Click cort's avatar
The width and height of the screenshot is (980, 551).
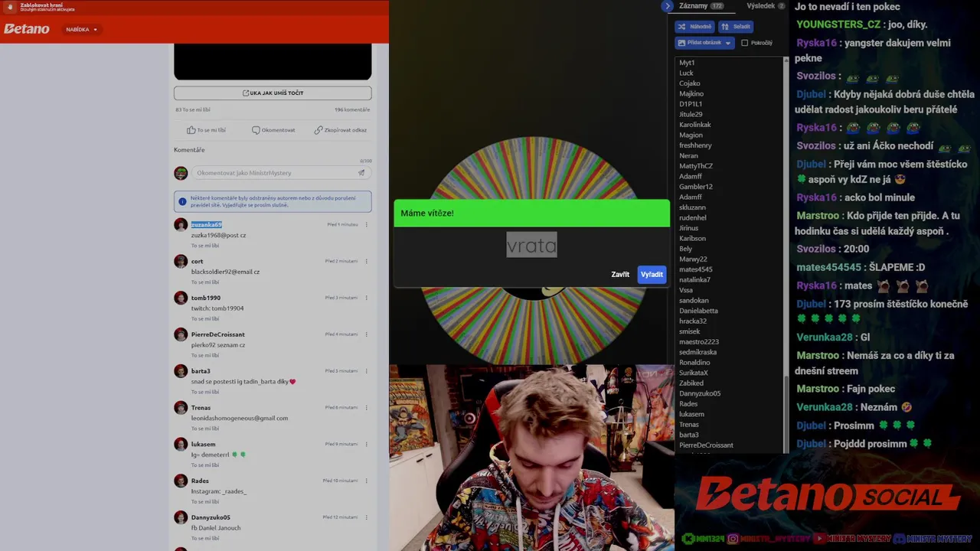181,261
